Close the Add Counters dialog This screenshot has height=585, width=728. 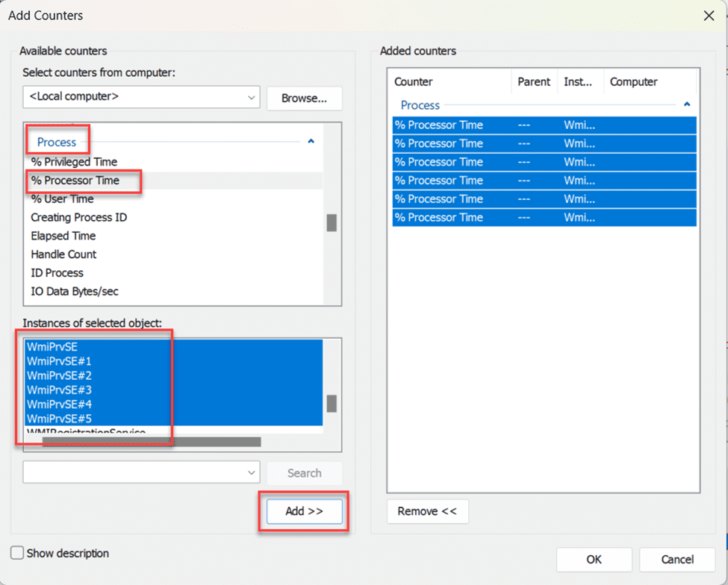(x=709, y=16)
